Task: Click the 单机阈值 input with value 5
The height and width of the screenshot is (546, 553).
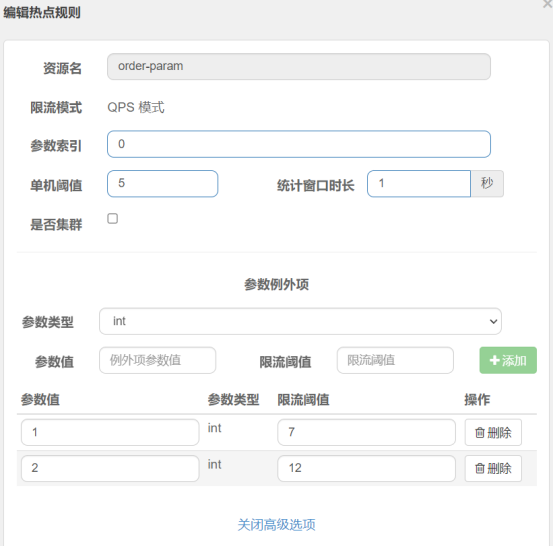Action: [162, 183]
